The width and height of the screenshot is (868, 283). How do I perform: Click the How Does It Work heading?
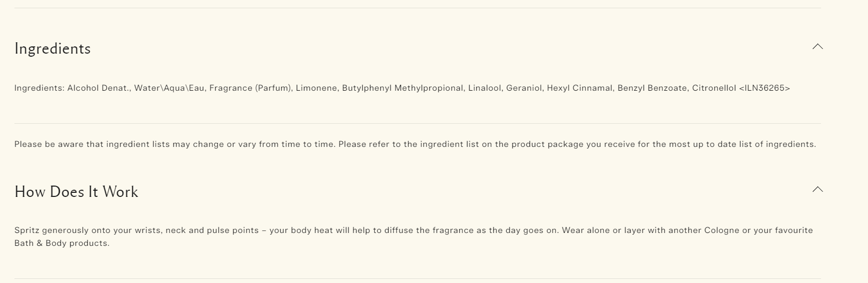coord(76,192)
